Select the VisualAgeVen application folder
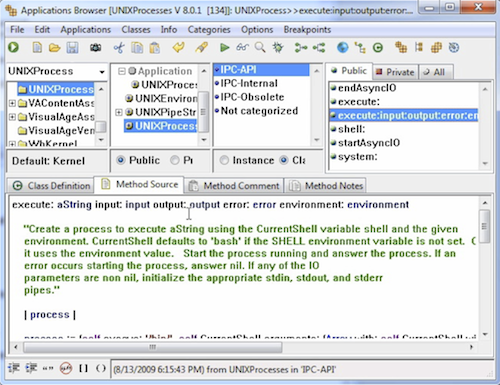Viewport: 500px width, 385px height. click(57, 130)
